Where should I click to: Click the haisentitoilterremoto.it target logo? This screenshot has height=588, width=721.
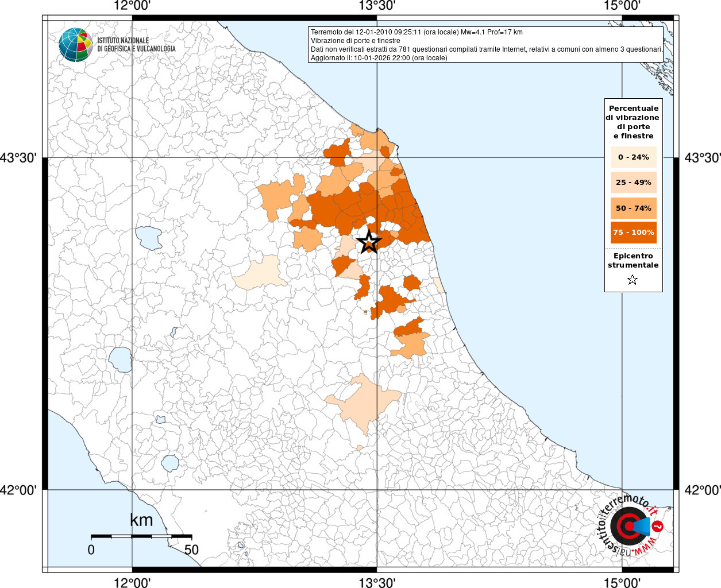click(631, 525)
